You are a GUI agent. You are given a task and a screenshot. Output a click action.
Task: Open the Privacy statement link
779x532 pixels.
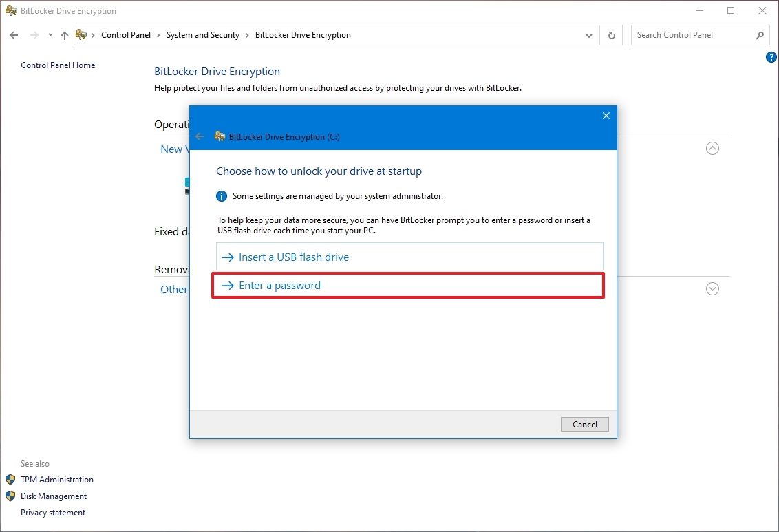pos(53,512)
